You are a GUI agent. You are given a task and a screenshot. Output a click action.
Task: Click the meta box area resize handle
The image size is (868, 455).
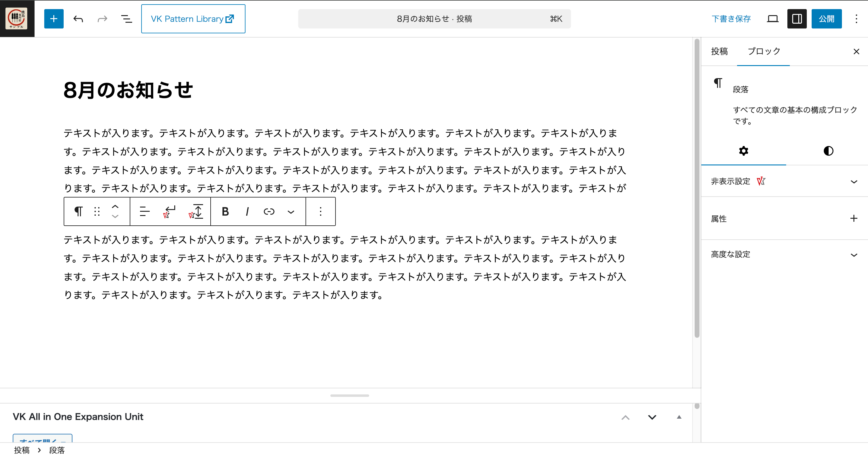pos(349,395)
